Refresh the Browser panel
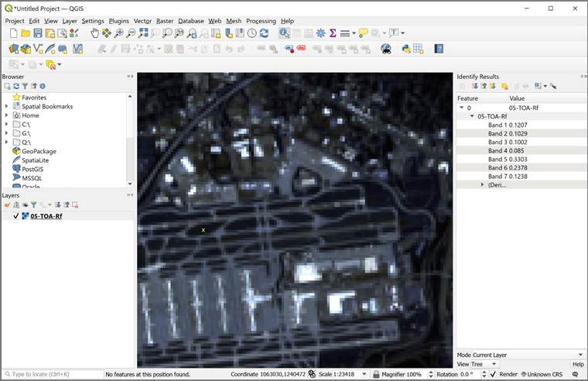Screen dimensions: 588x381 click(x=15, y=86)
